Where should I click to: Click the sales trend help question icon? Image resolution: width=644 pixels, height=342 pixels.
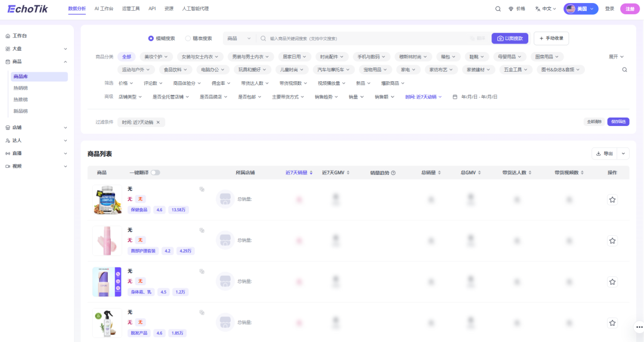pos(393,173)
